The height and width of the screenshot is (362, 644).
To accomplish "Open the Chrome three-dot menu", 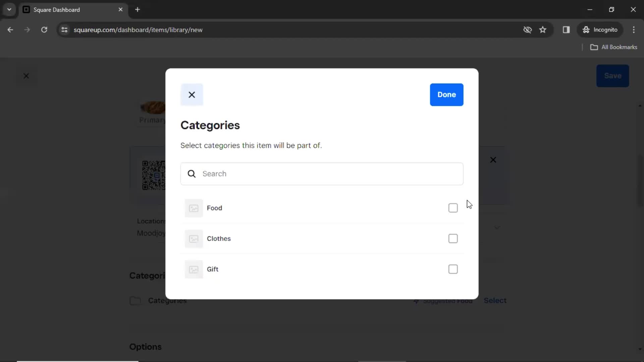I will 634,30.
